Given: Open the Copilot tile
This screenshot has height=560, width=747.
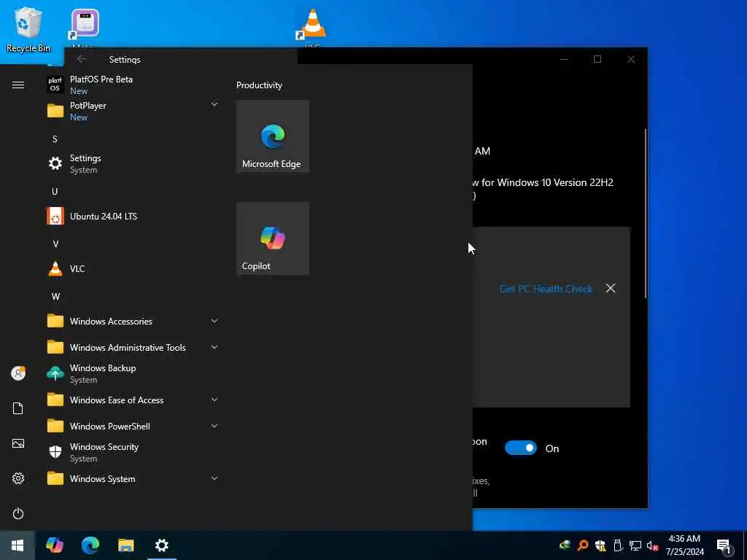Looking at the screenshot, I should point(273,238).
